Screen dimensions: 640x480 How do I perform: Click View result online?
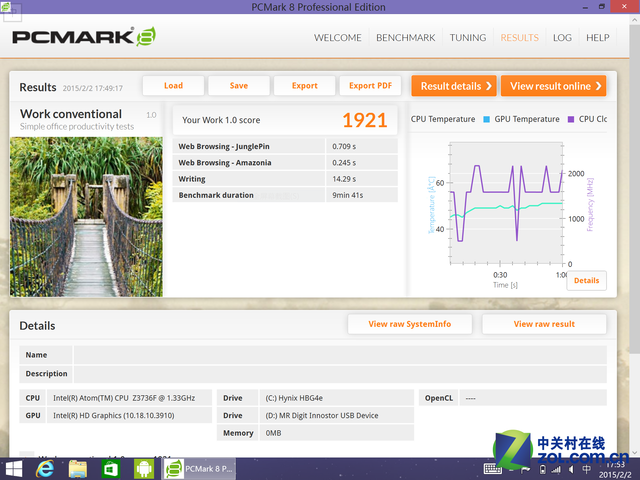click(x=553, y=86)
